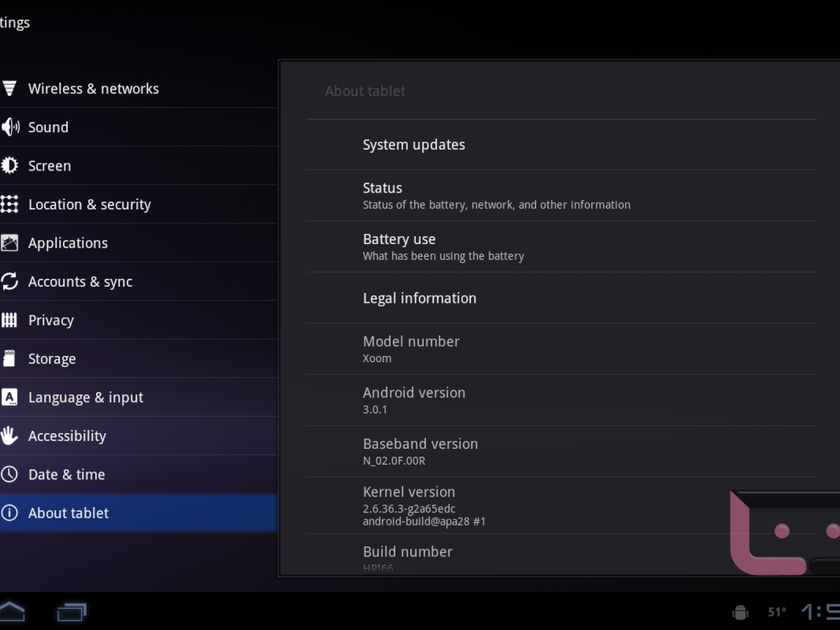Open the recent apps switcher
The height and width of the screenshot is (630, 840).
[71, 612]
